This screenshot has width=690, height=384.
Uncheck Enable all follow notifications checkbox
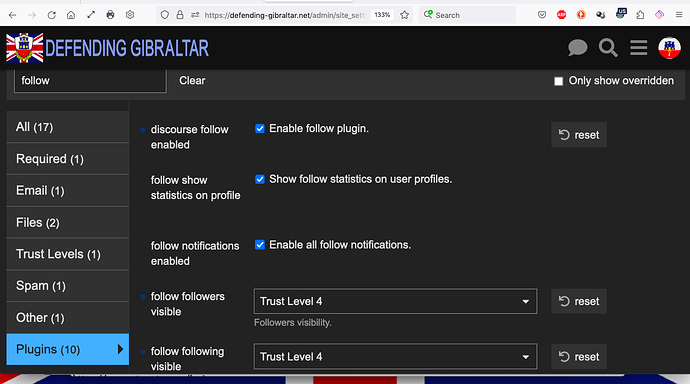(260, 245)
